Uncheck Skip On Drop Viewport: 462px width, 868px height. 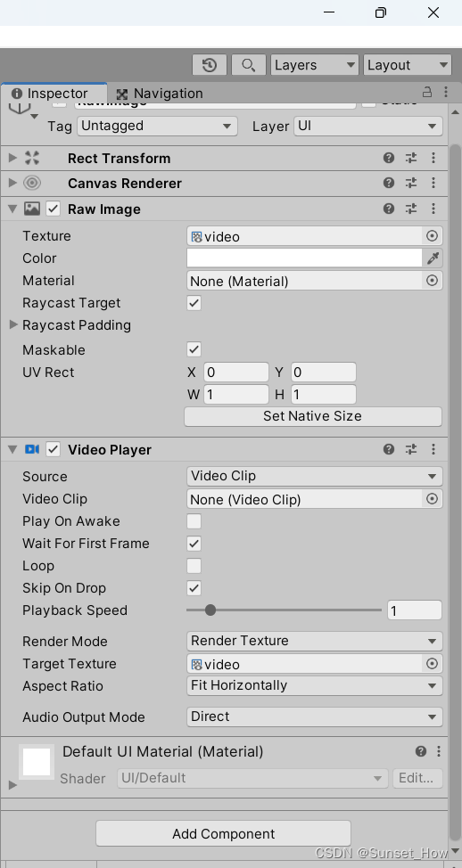[194, 588]
